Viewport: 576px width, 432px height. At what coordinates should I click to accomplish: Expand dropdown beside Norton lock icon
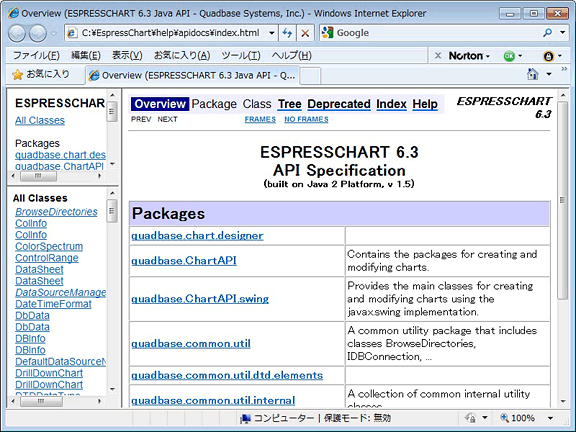coord(560,56)
